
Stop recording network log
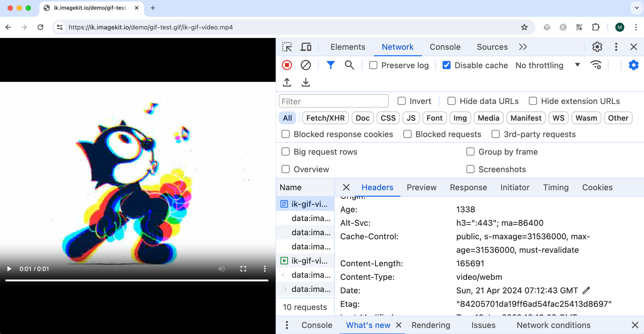(x=287, y=65)
